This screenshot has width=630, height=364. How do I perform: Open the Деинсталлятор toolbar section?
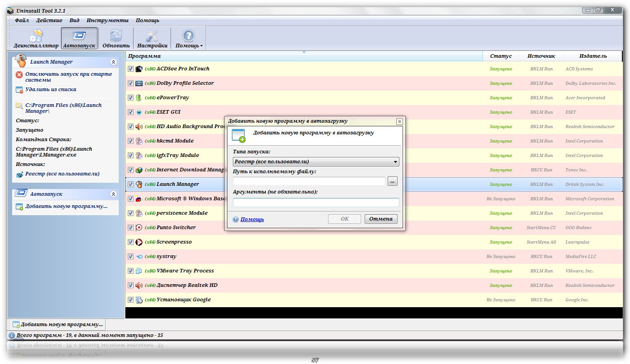click(x=36, y=38)
